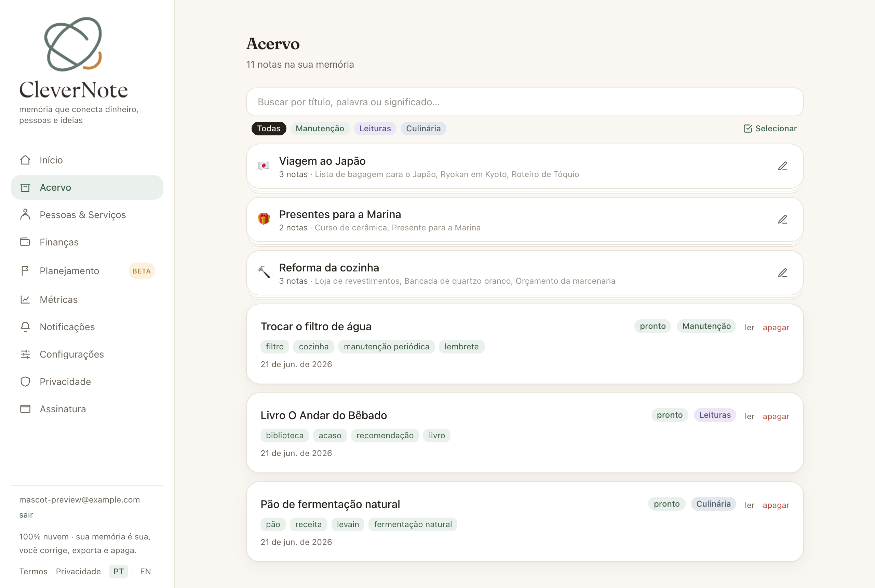Delete the Livro O Andar do Bêbado note
Viewport: 875px width, 588px height.
tap(776, 416)
